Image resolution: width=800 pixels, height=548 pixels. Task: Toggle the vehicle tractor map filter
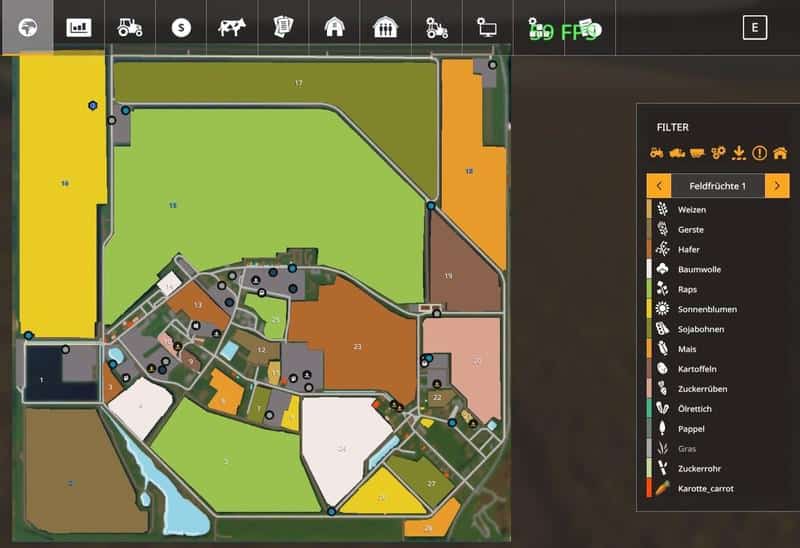coord(657,153)
